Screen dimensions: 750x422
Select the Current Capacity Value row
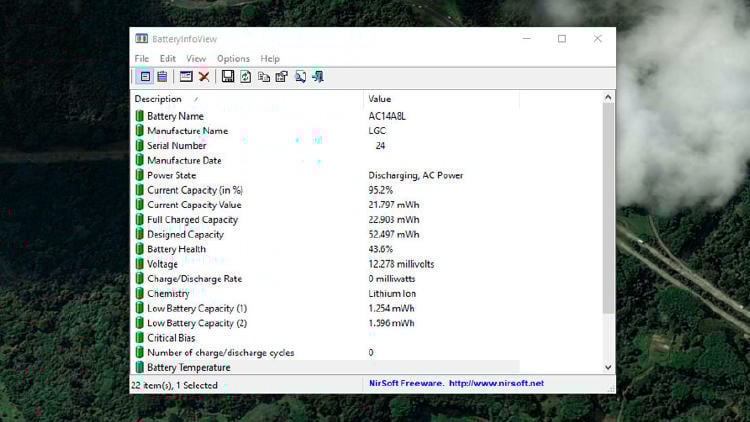click(x=325, y=205)
